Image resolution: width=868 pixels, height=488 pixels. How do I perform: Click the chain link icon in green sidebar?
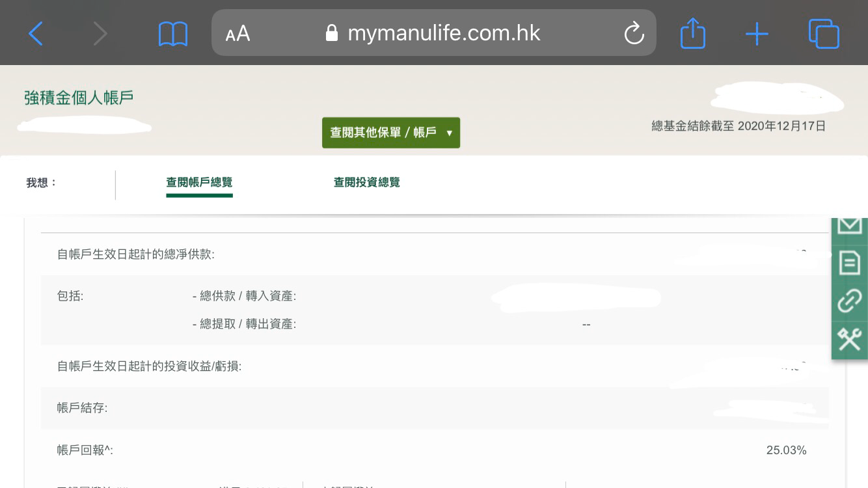(849, 301)
